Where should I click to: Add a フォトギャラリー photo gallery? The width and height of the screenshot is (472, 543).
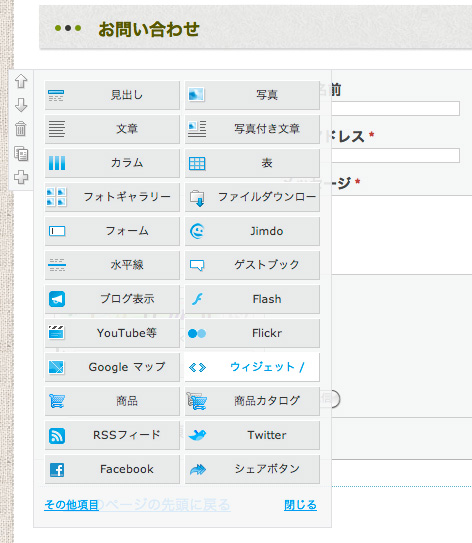point(112,197)
